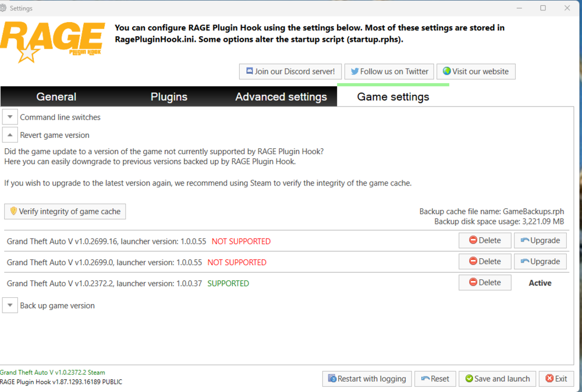Click the upgrade arrow icon for v1.0.2699.0

(525, 261)
